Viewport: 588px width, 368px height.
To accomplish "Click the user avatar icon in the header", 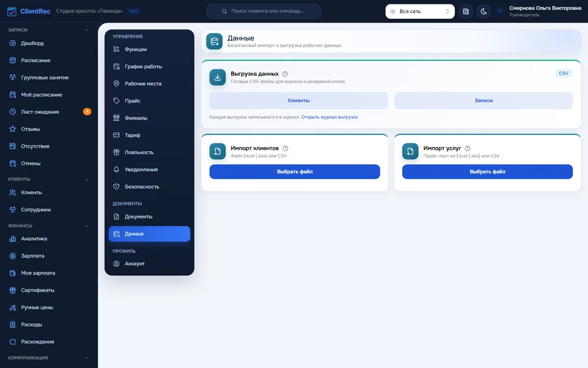I will point(500,11).
